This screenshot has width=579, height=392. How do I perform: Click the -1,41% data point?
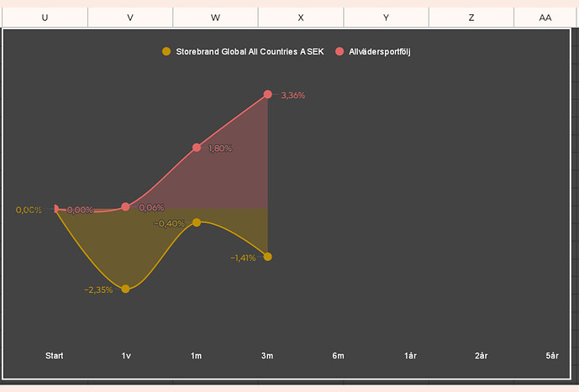268,257
